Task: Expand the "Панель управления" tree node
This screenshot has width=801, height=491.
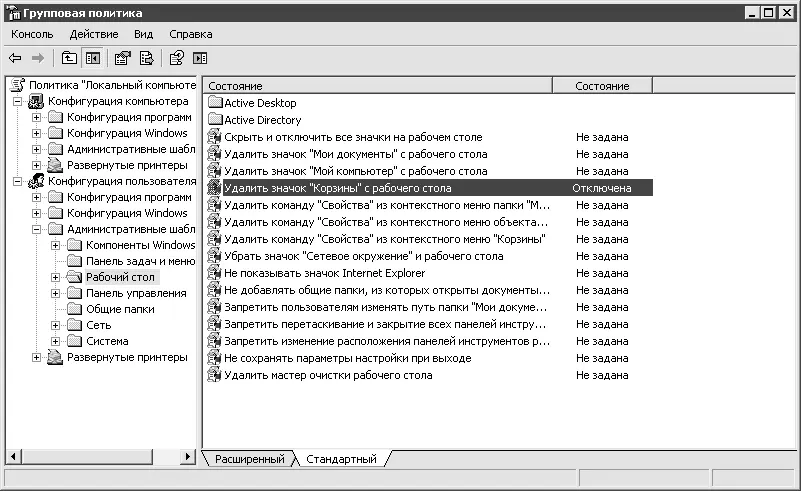Action: click(56, 293)
